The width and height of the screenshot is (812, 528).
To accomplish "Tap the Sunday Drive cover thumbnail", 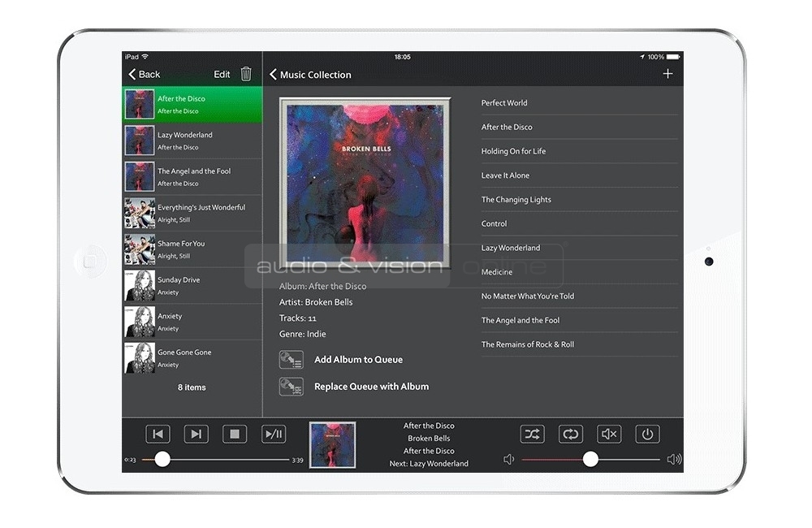I will pos(140,285).
